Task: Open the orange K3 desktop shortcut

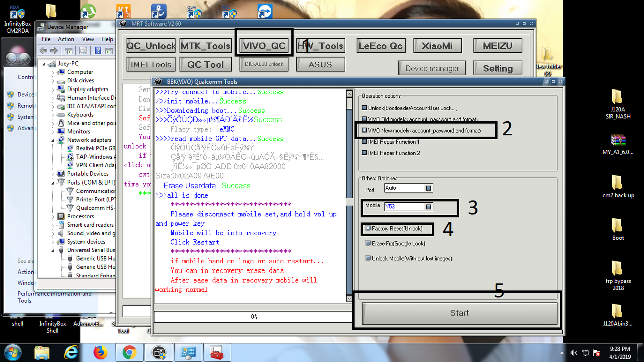Action: 124,11
